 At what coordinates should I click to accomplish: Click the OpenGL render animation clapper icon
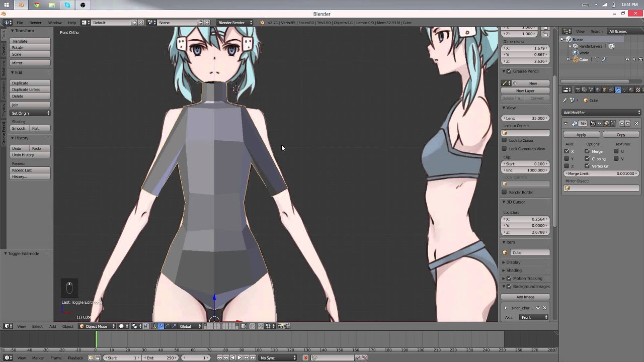tap(287, 326)
